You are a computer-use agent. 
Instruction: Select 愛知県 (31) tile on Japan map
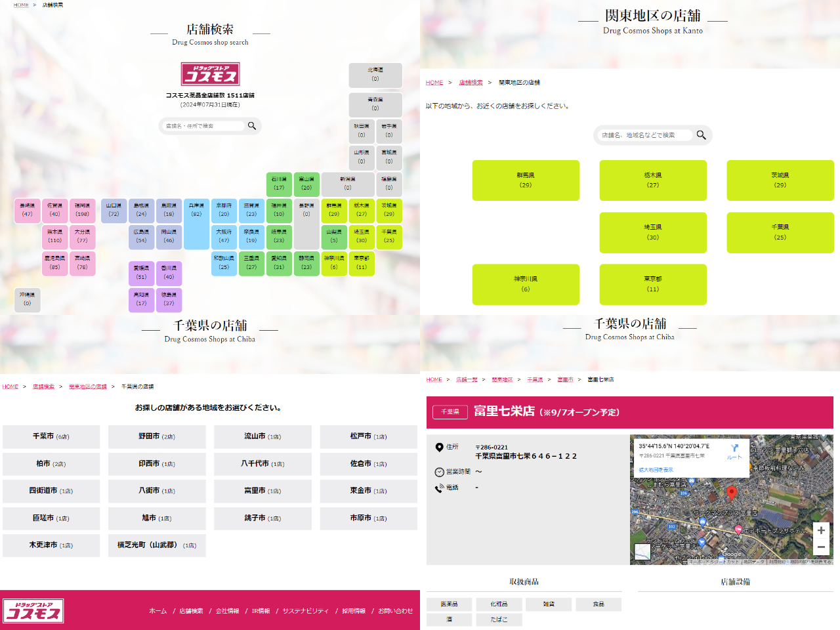pyautogui.click(x=279, y=263)
